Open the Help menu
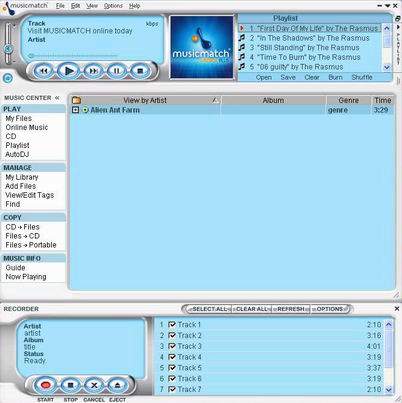The image size is (402, 403). (134, 6)
